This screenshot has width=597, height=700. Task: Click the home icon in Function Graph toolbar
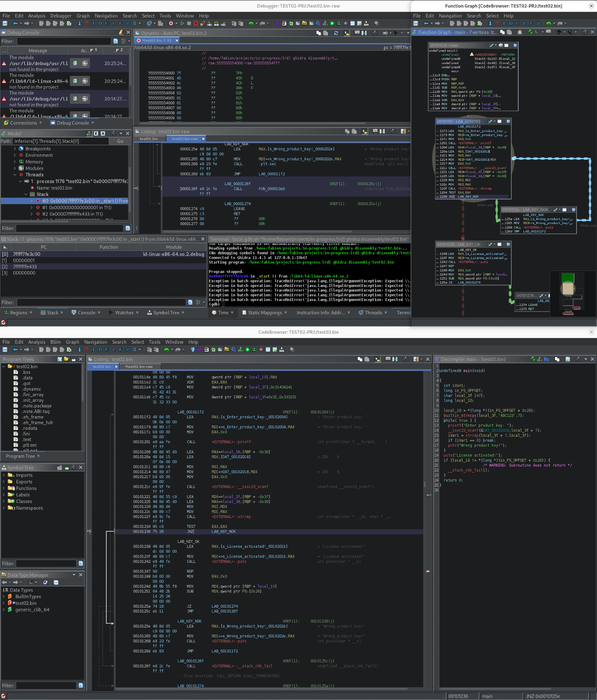click(520, 32)
